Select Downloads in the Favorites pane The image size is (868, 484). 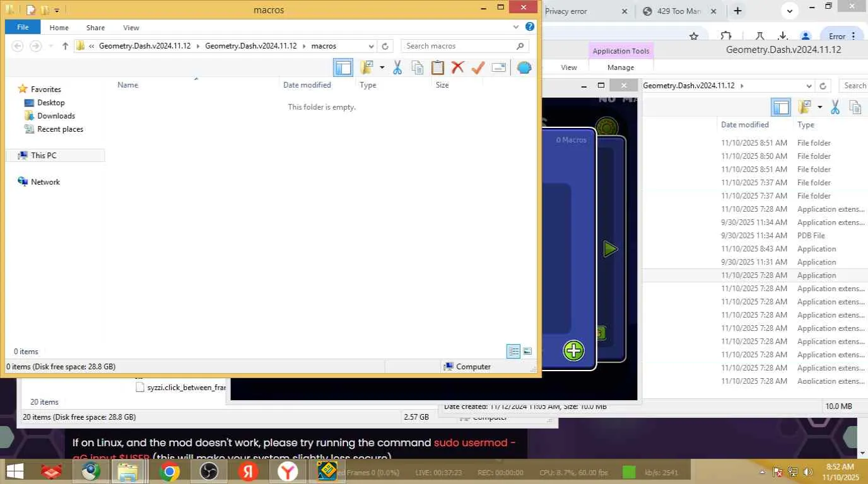click(x=56, y=116)
